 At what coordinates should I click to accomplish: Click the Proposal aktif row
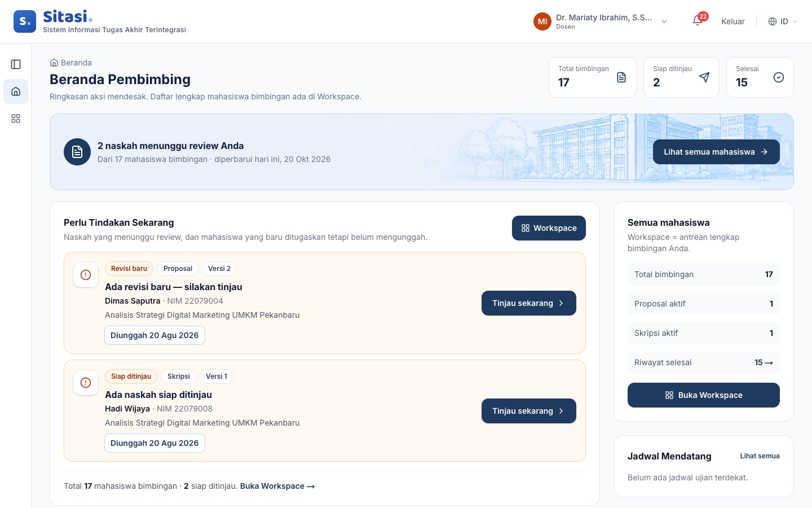(704, 304)
